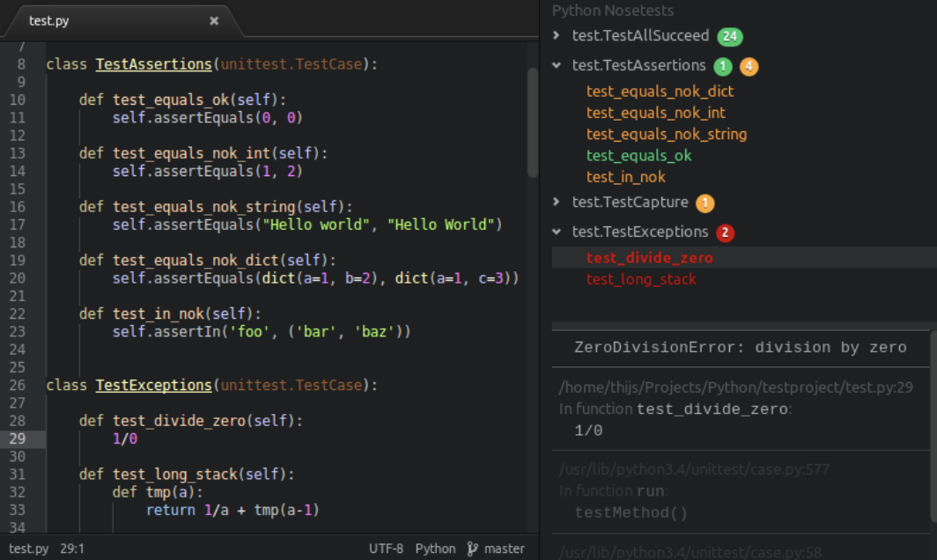Click the test.TestExceptions label

coord(640,232)
